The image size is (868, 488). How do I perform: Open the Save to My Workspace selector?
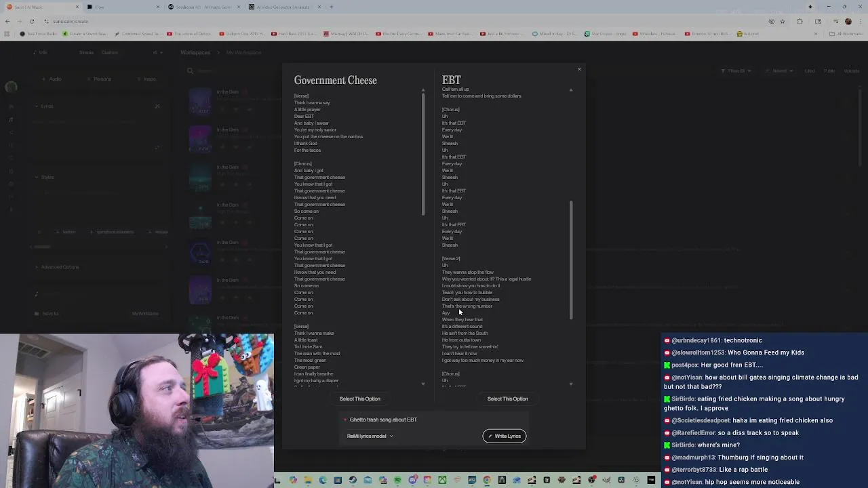coord(145,314)
